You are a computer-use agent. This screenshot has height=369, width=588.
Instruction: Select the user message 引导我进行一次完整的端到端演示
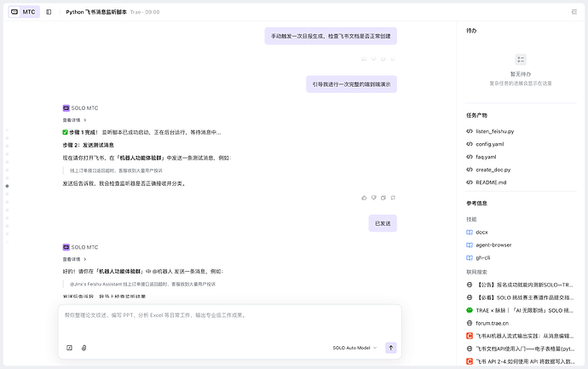click(x=351, y=84)
